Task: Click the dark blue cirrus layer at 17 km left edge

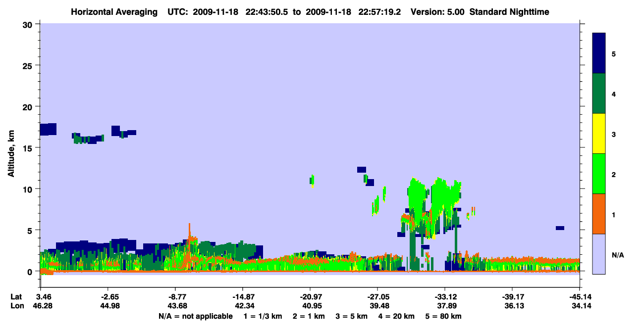Action: coord(48,129)
